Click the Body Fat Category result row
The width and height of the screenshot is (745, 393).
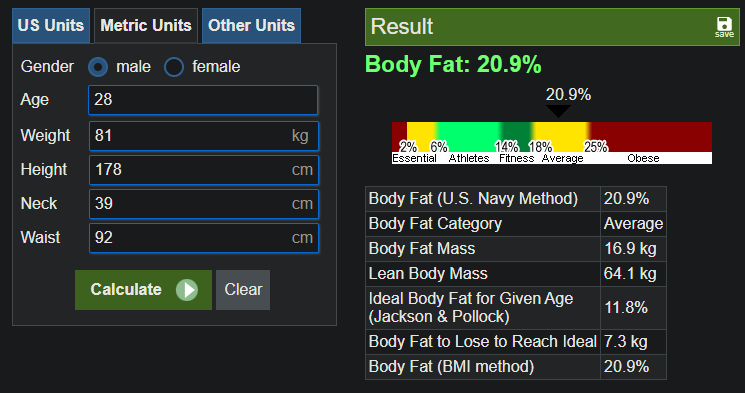516,224
